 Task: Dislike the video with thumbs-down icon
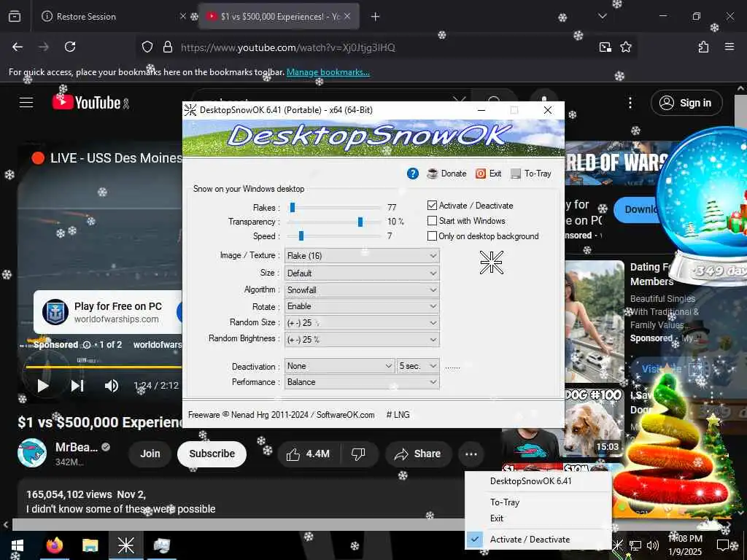coord(358,454)
